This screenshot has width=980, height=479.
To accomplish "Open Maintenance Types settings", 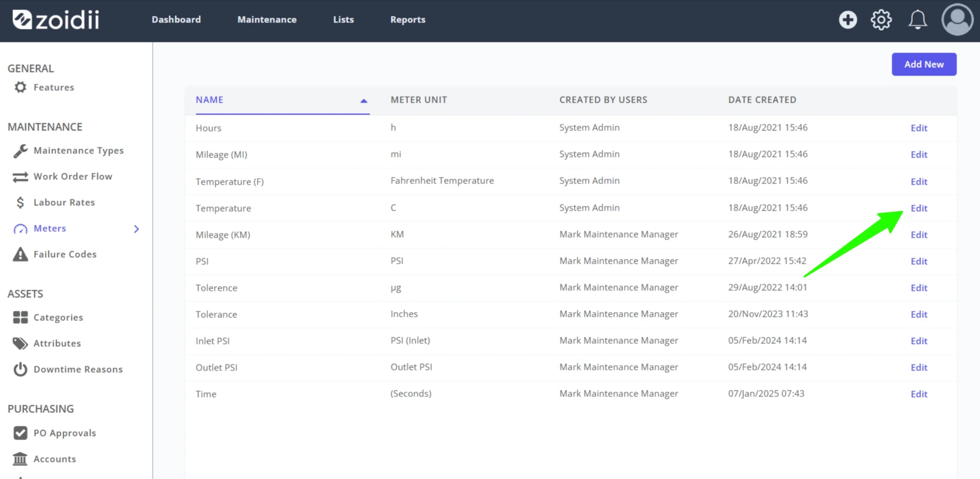I will (78, 150).
